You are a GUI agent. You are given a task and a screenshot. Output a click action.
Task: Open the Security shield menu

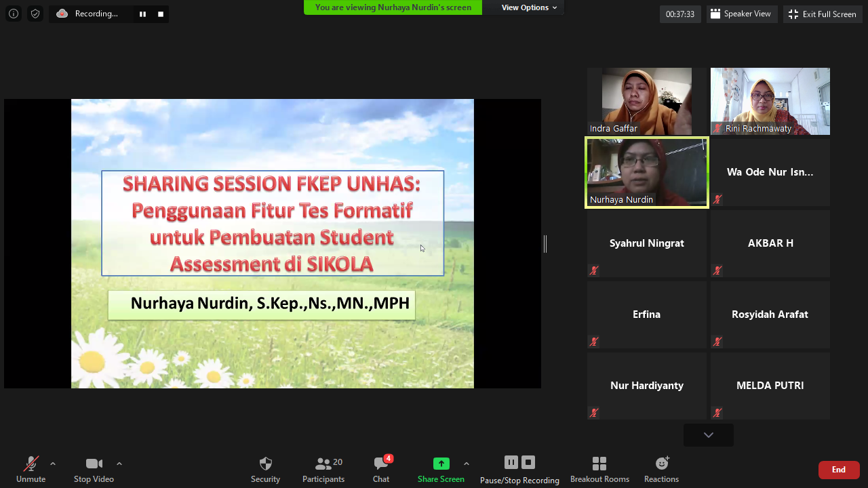(x=265, y=469)
